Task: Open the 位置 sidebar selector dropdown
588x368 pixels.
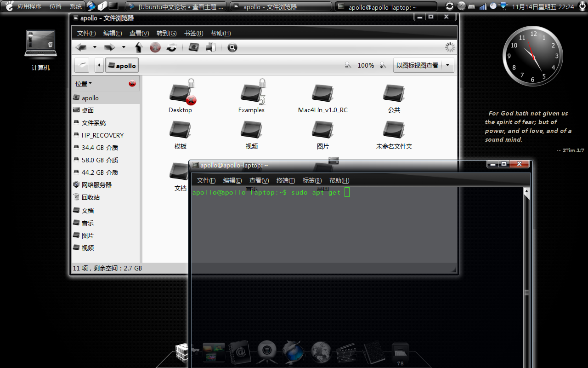Action: pyautogui.click(x=84, y=83)
